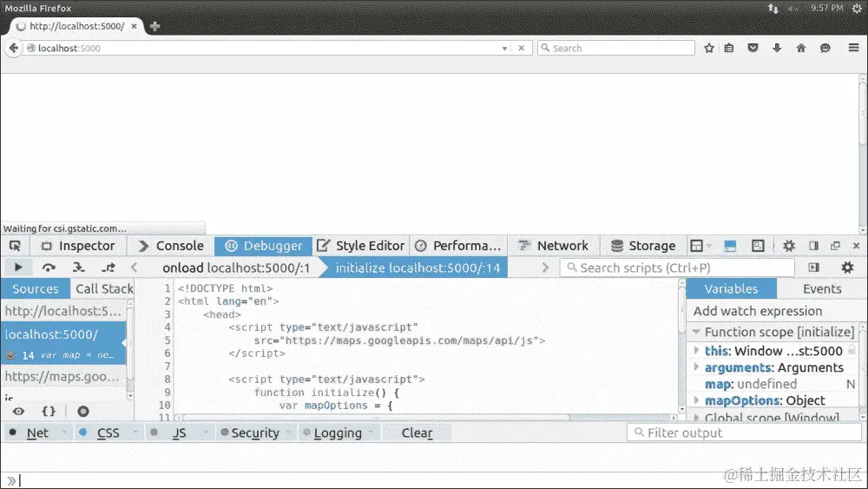Open a new tab with the plus icon
Image resolution: width=868 pixels, height=489 pixels.
point(155,26)
